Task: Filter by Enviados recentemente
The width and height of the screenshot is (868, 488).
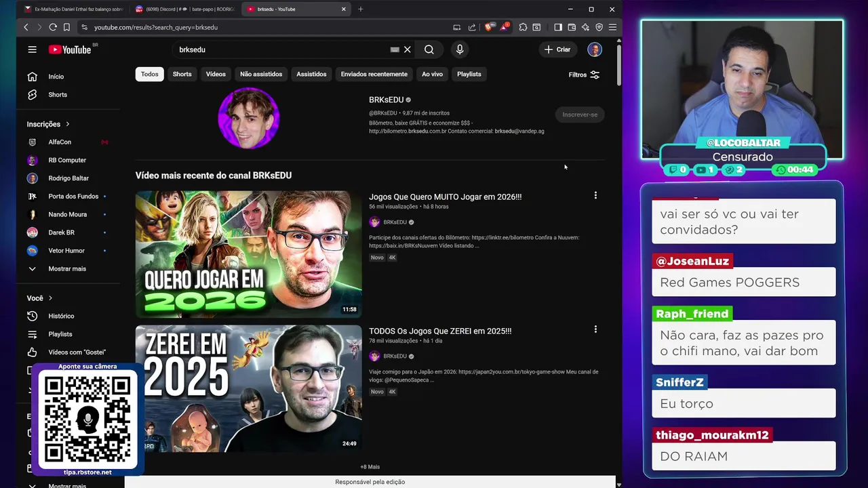Action: (x=374, y=74)
